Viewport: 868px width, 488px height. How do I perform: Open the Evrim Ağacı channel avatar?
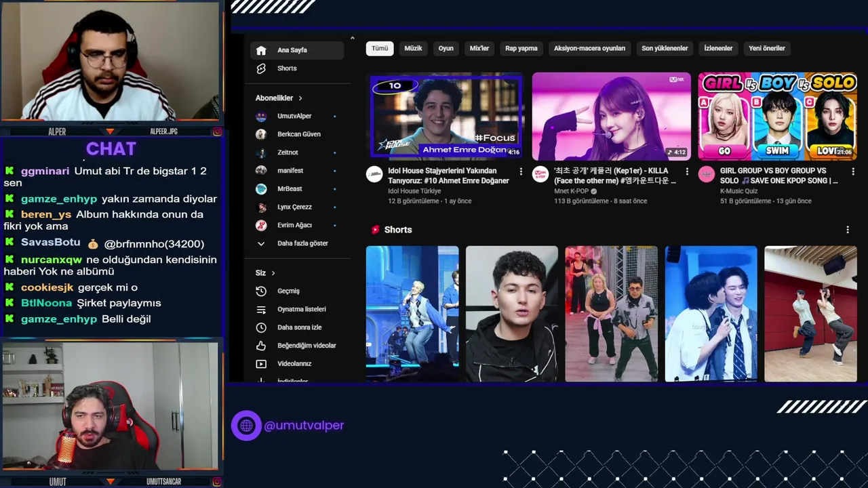click(261, 225)
